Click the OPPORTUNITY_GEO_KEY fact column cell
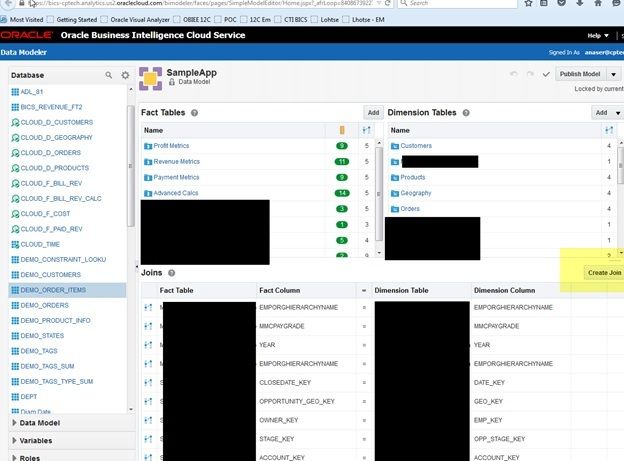Screen dimensions: 624x461 (x=297, y=401)
